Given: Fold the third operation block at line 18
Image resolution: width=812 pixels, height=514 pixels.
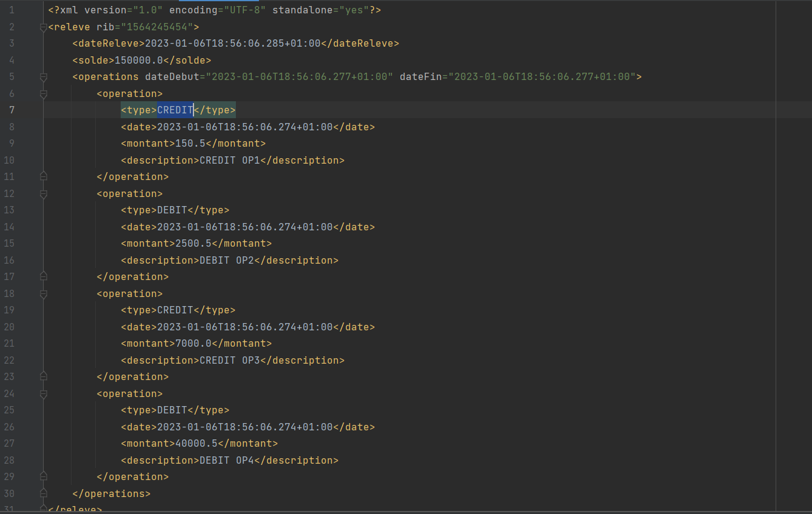Looking at the screenshot, I should tap(43, 294).
